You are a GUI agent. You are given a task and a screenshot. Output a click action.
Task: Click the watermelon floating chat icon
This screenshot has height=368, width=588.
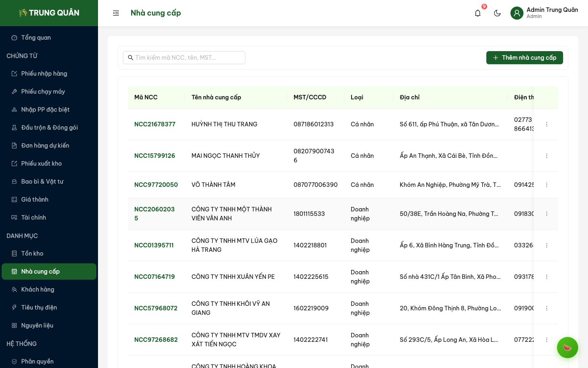(x=567, y=348)
